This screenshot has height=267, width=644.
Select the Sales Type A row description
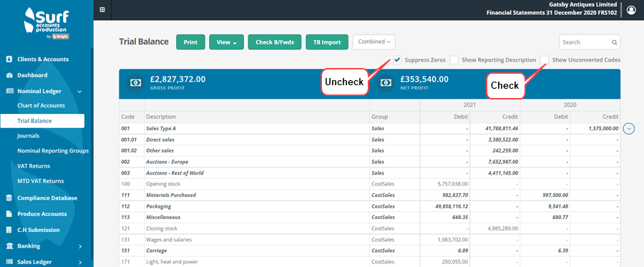pos(161,129)
